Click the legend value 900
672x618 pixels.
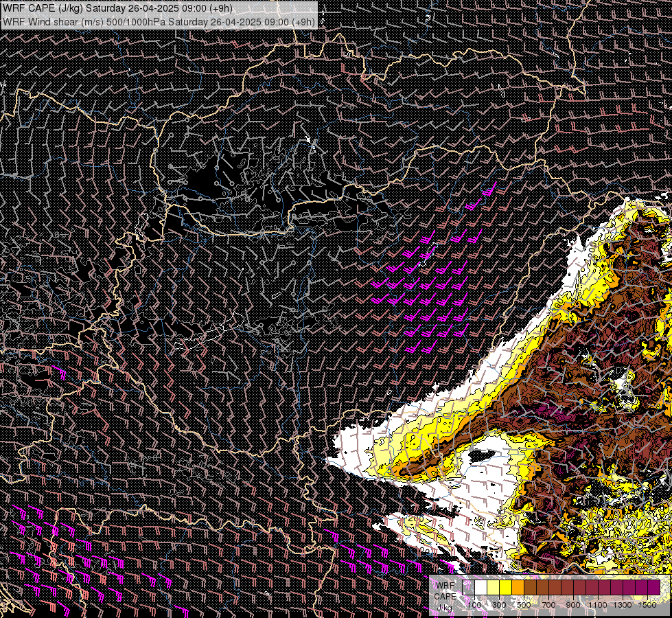(x=573, y=605)
